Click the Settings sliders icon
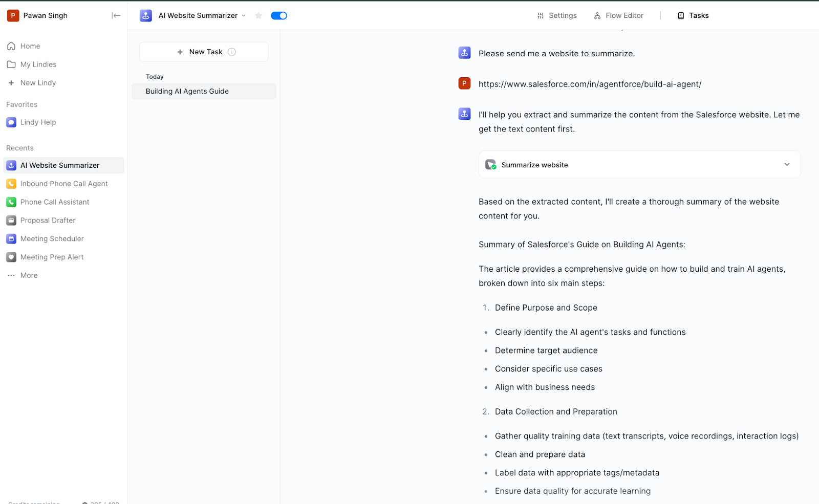This screenshot has width=819, height=504. [541, 16]
